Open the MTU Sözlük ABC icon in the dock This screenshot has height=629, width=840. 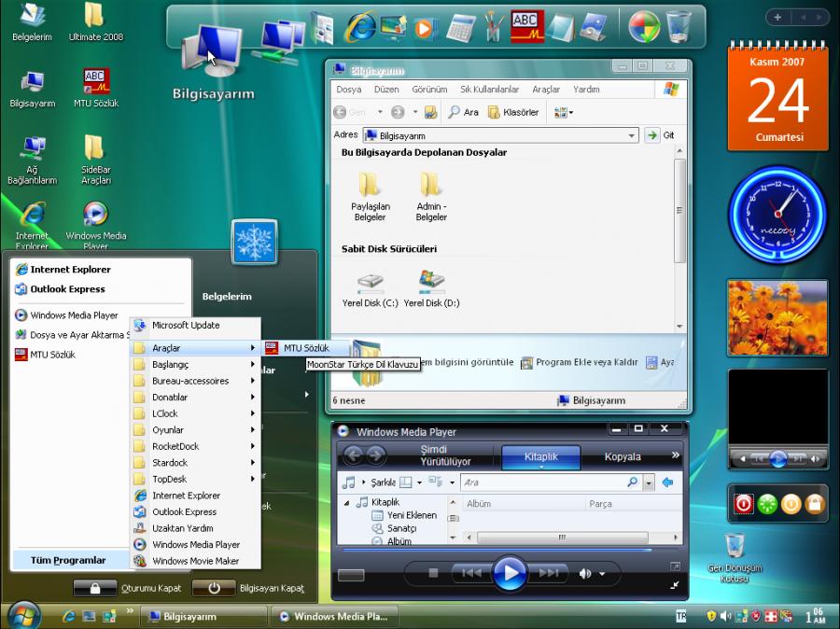point(526,27)
